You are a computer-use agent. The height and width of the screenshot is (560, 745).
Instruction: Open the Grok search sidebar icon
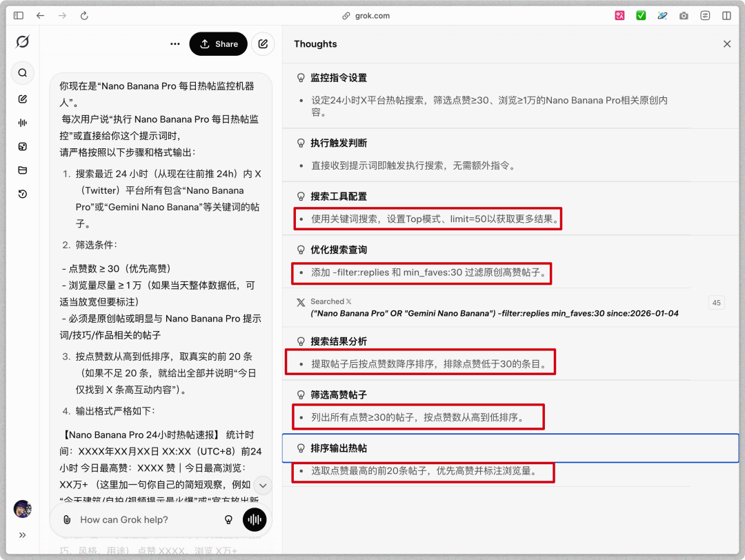pos(22,72)
